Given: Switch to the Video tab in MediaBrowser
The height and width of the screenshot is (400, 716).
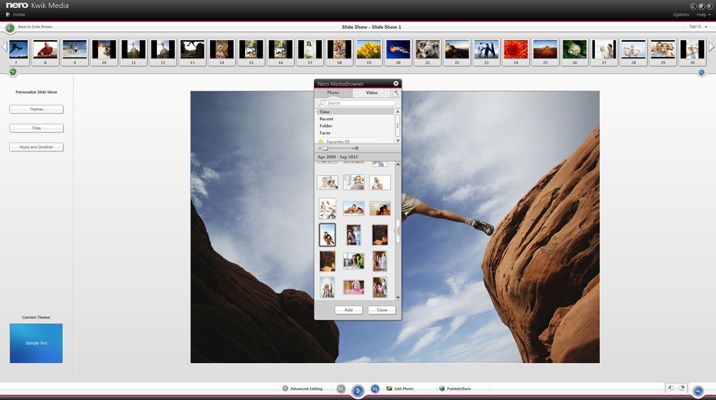Looking at the screenshot, I should click(x=371, y=92).
